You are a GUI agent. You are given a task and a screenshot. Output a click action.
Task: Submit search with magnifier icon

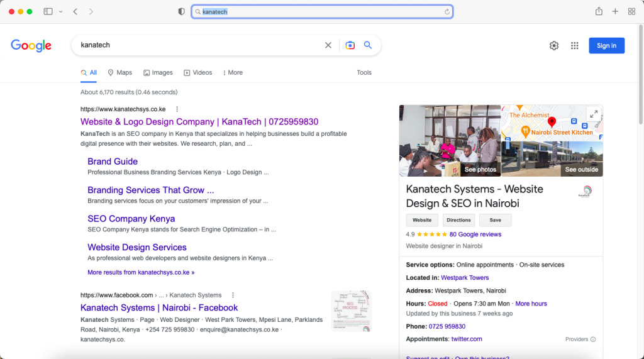pyautogui.click(x=368, y=45)
